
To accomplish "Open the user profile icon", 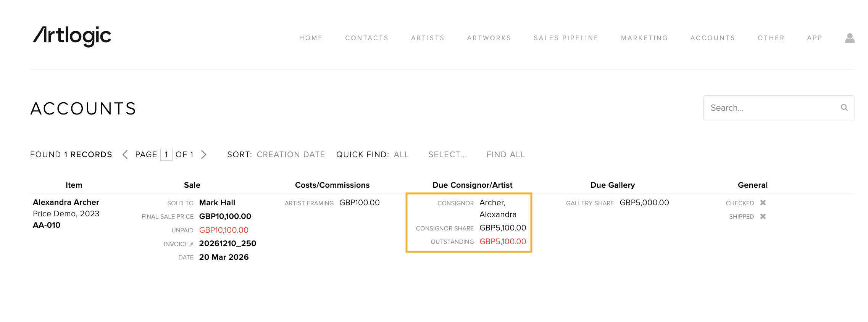I will (x=849, y=38).
